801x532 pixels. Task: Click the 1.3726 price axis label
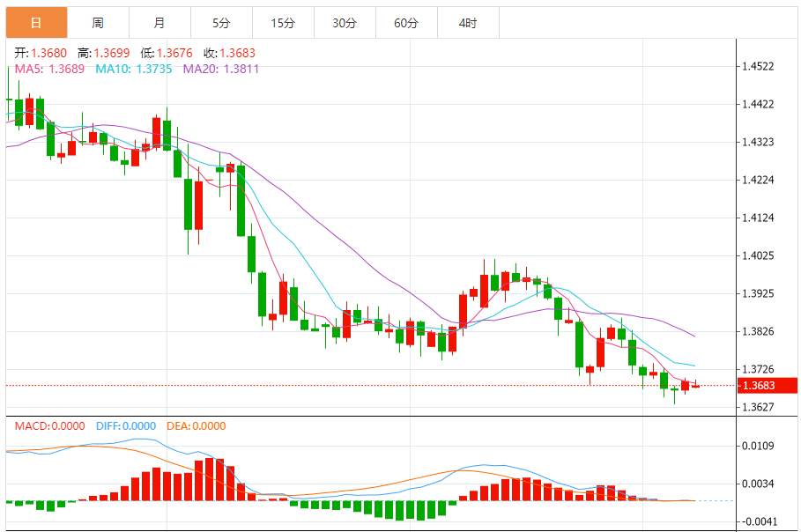click(x=758, y=369)
